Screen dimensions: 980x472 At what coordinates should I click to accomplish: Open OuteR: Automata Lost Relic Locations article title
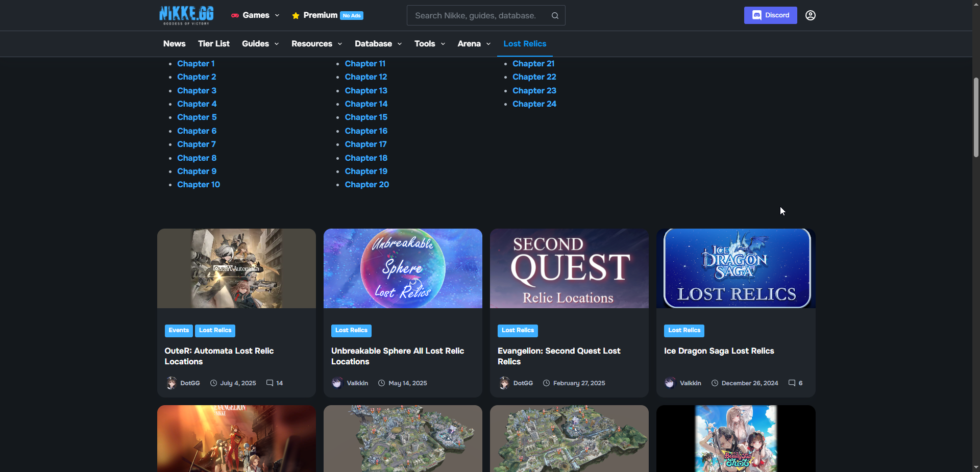pyautogui.click(x=219, y=356)
